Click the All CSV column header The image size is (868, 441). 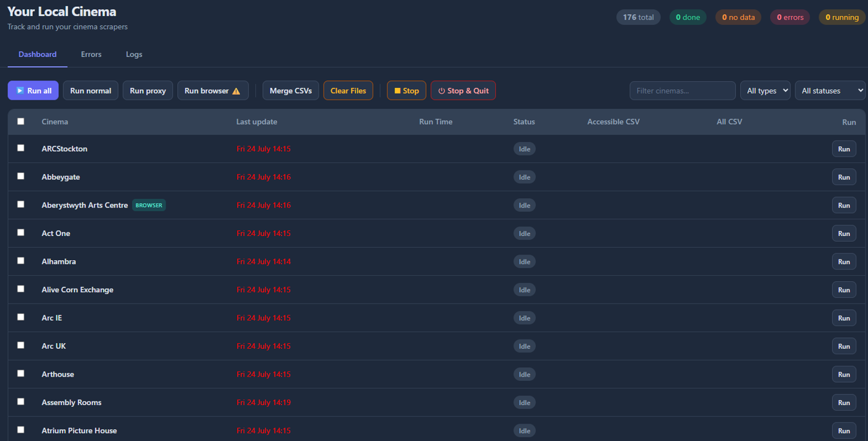point(729,122)
